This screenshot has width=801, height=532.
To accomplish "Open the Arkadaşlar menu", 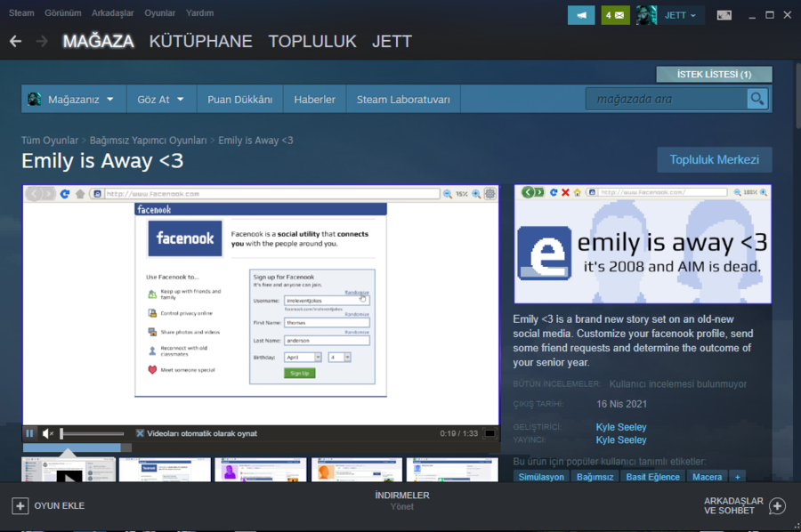I will tap(112, 12).
